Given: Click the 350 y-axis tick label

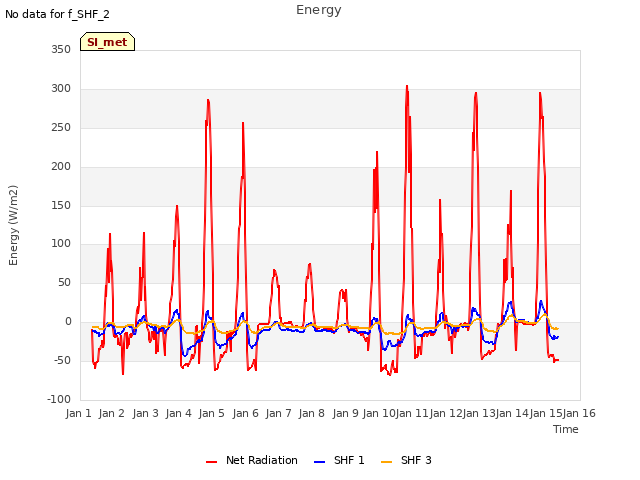Looking at the screenshot, I should coord(61,50).
